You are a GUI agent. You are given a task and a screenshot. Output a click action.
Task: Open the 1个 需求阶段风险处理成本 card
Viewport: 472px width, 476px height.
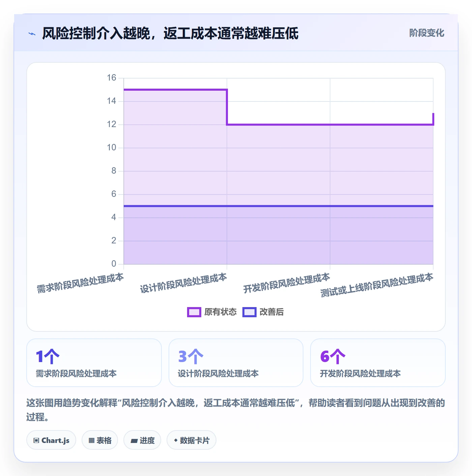click(94, 363)
